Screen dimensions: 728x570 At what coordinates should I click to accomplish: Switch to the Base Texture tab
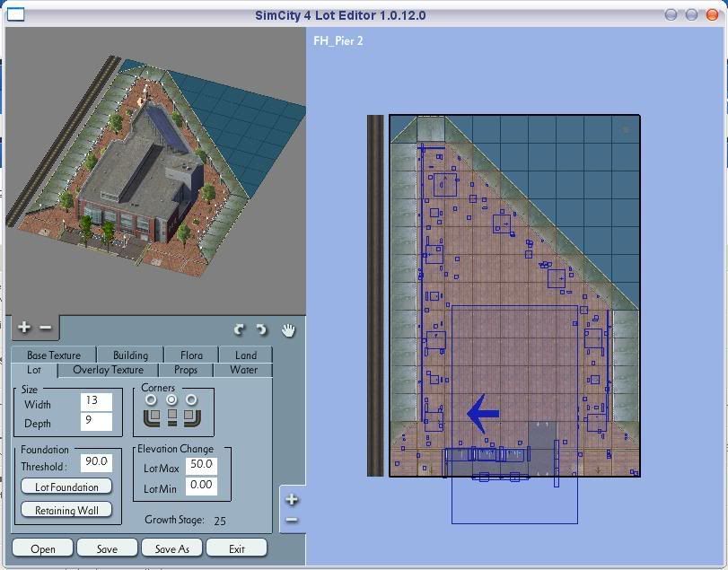pos(54,355)
